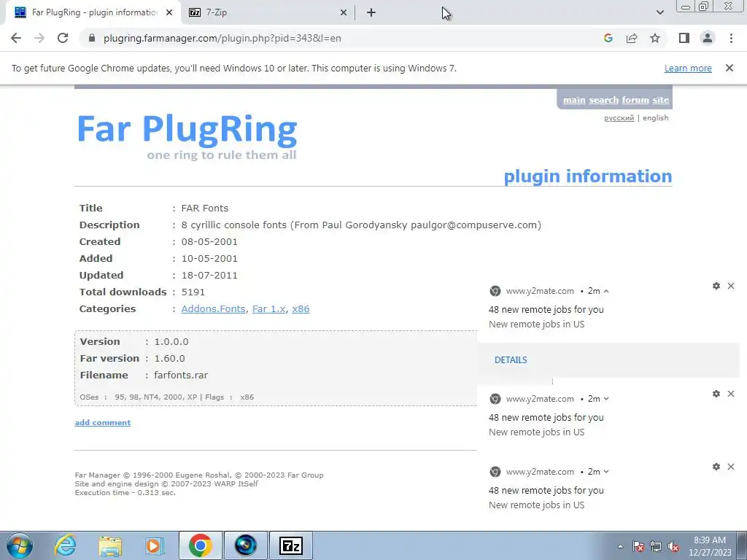This screenshot has width=747, height=560.
Task: Select the Far PlugRing plugin information tab
Action: pos(93,12)
